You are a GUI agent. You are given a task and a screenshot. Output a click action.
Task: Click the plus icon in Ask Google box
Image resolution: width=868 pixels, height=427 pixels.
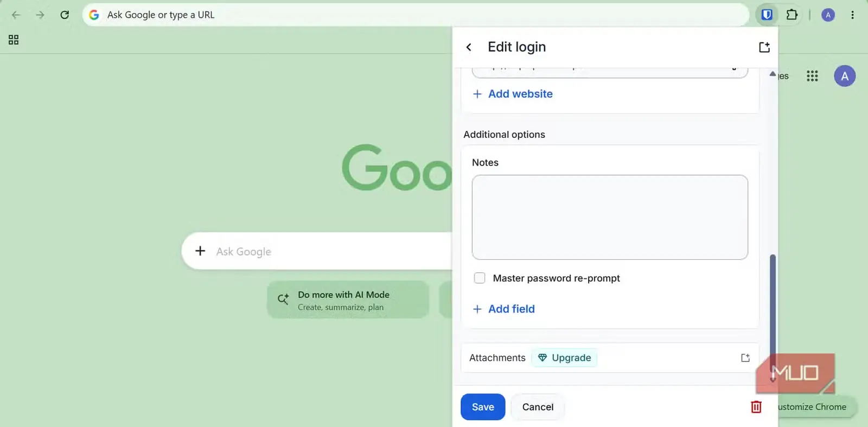[x=200, y=251]
